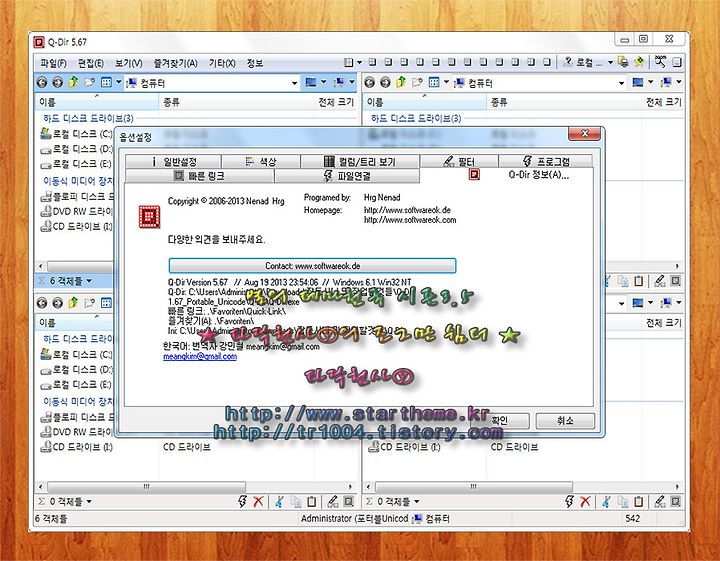The image size is (720, 561).
Task: Click the Contact: www.softwareok.de button
Action: point(312,266)
